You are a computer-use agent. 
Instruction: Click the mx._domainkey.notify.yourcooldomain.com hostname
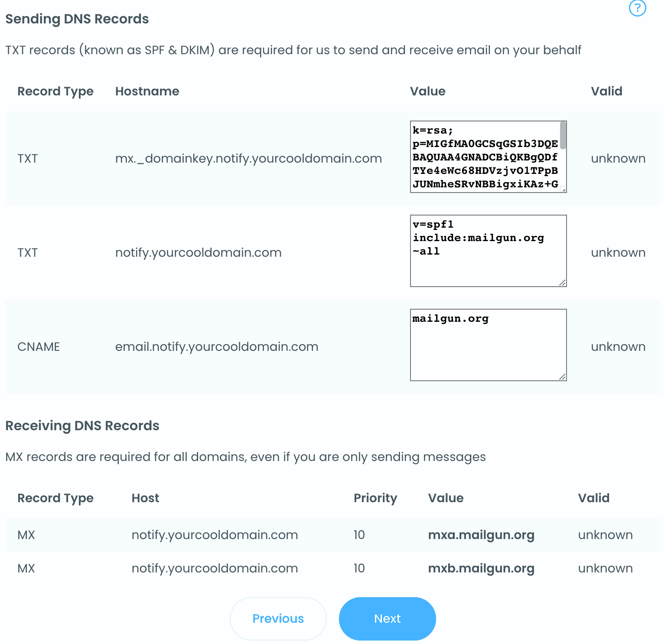pyautogui.click(x=248, y=159)
